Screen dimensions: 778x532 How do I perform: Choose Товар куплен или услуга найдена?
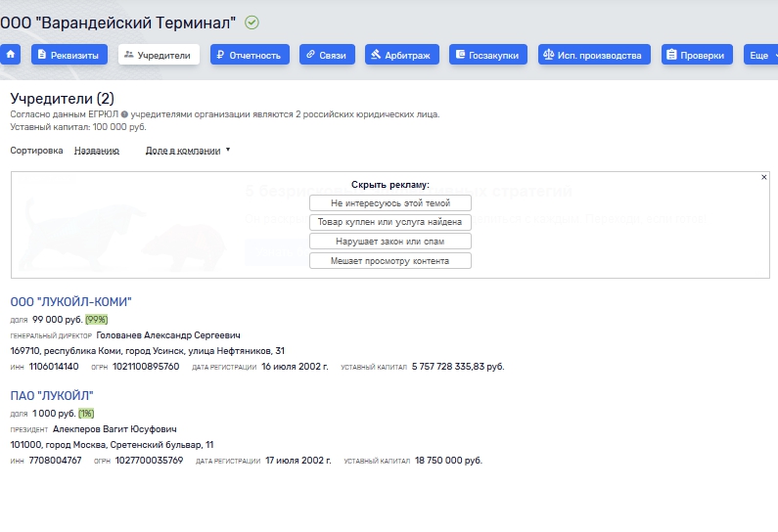click(x=390, y=222)
